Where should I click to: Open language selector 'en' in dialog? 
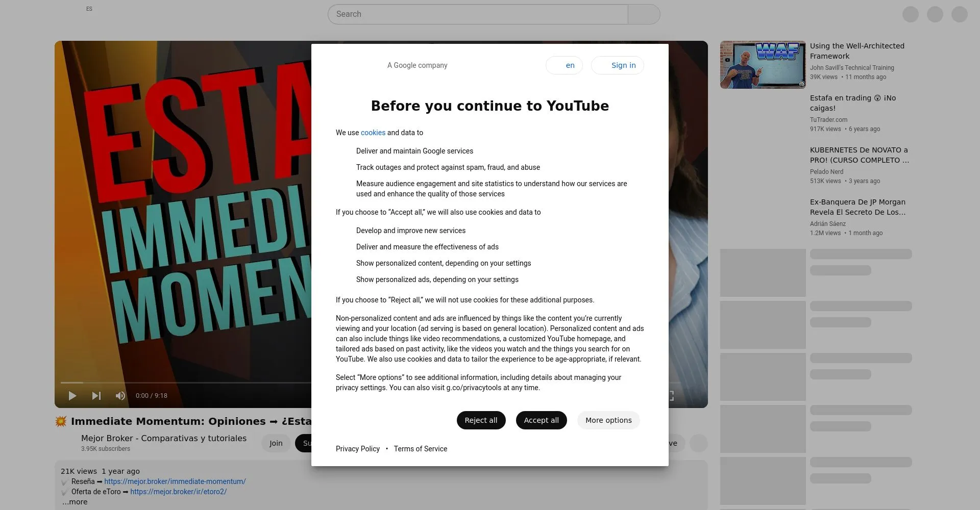point(564,65)
